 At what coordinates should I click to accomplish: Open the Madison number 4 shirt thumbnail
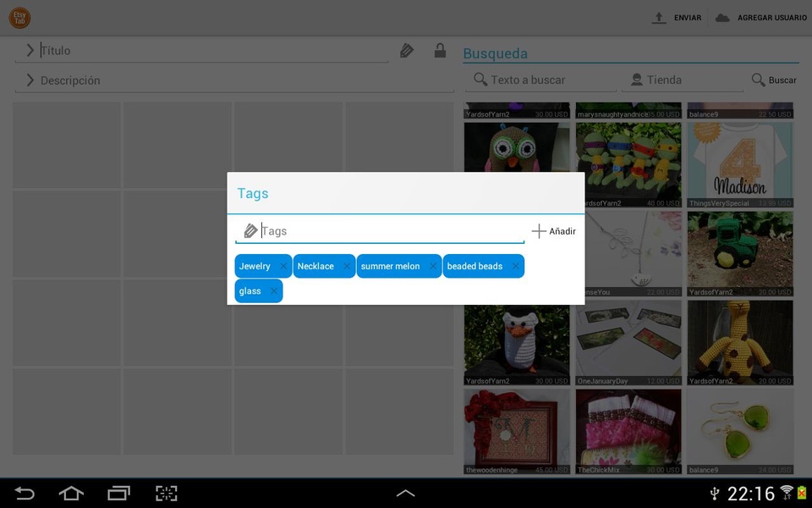click(x=740, y=165)
